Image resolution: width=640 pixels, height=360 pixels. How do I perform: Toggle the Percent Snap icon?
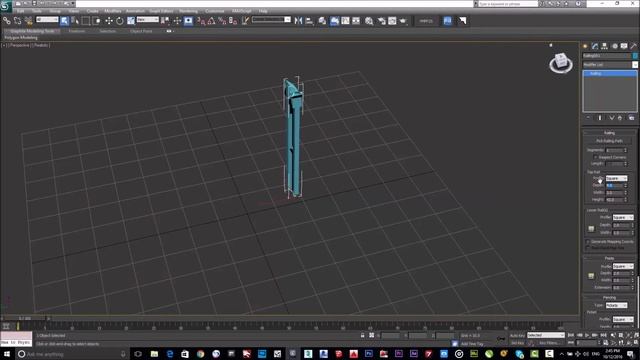click(x=222, y=20)
